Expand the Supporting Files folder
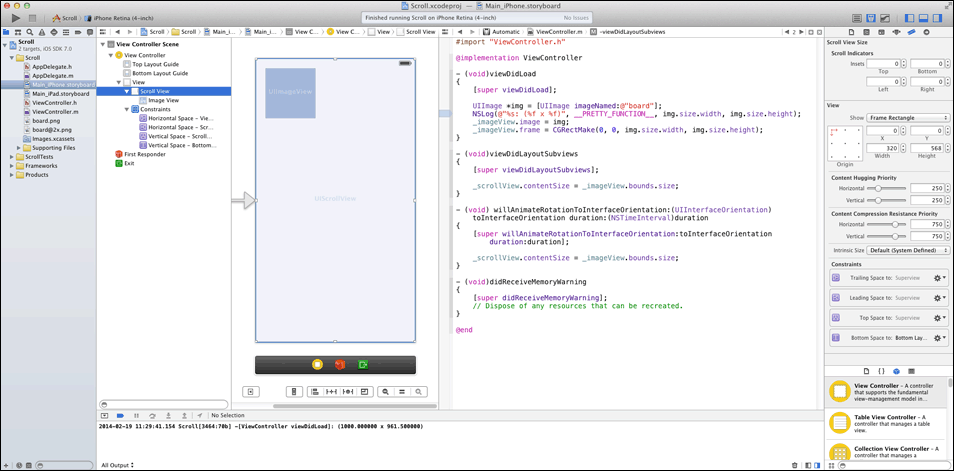The height and width of the screenshot is (471, 954). (x=18, y=147)
